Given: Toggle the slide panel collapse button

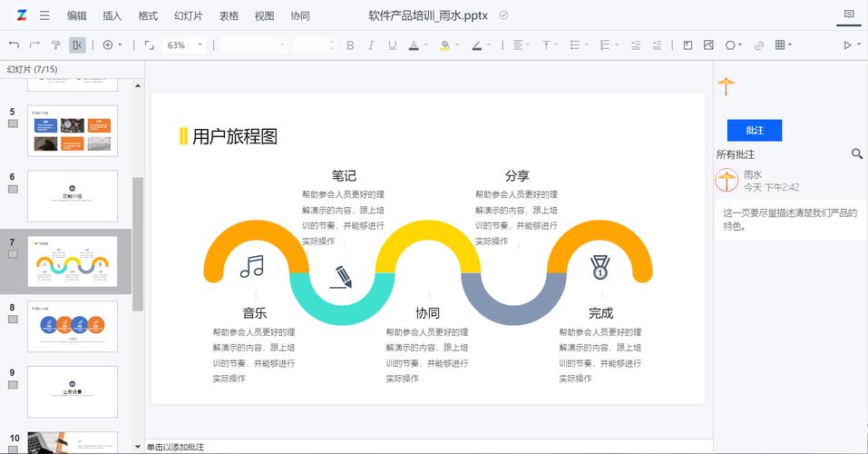Looking at the screenshot, I should click(x=77, y=44).
